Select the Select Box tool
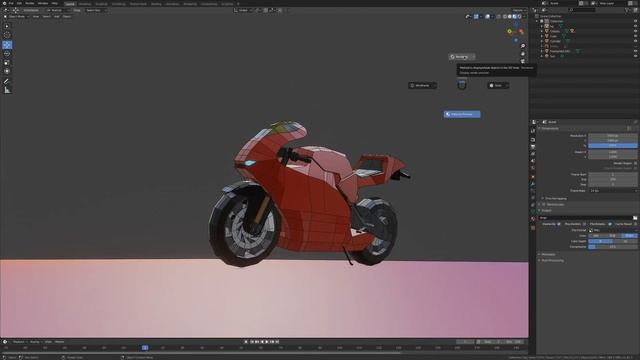640x360 pixels. pos(7,26)
